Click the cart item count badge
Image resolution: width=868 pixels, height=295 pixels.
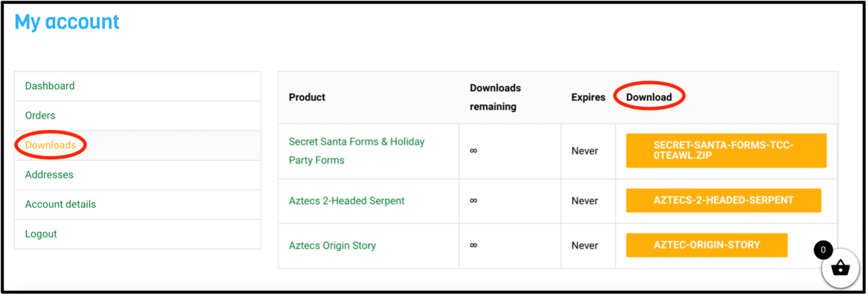pos(823,250)
